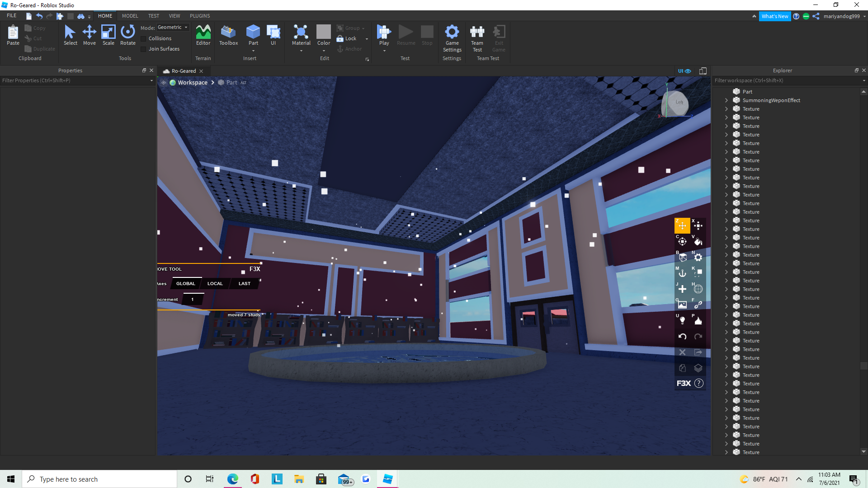Viewport: 868px width, 488px height.
Task: Switch to the TEST tab
Action: 154,16
